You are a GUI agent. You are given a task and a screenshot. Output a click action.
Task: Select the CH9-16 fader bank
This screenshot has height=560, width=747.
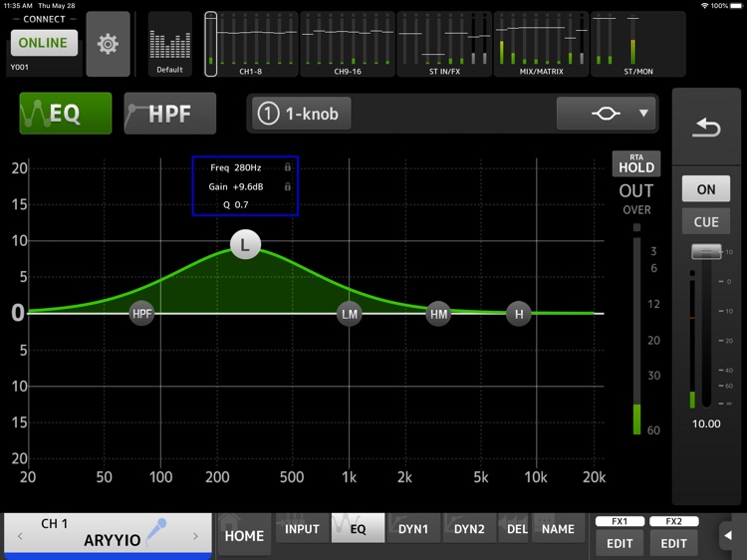(x=348, y=44)
